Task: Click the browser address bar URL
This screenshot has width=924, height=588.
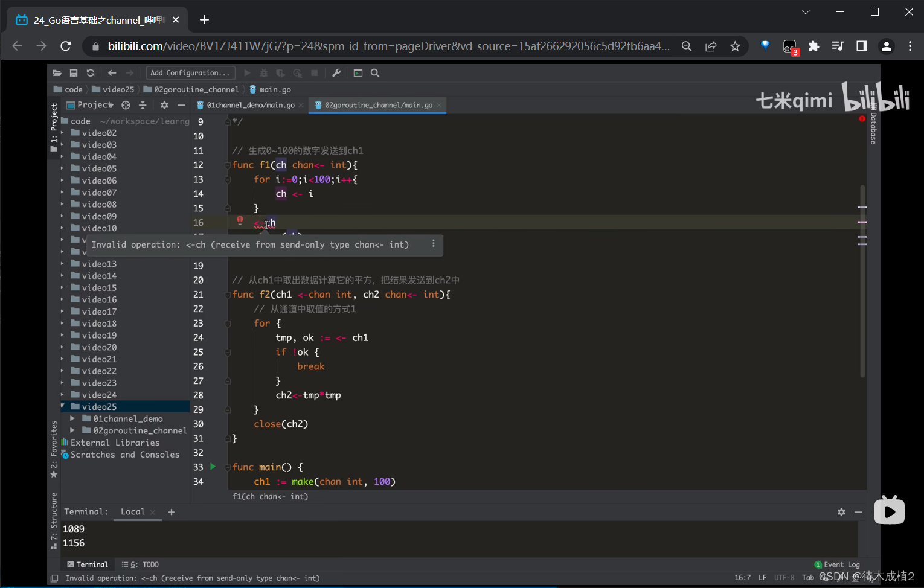Action: pos(388,46)
